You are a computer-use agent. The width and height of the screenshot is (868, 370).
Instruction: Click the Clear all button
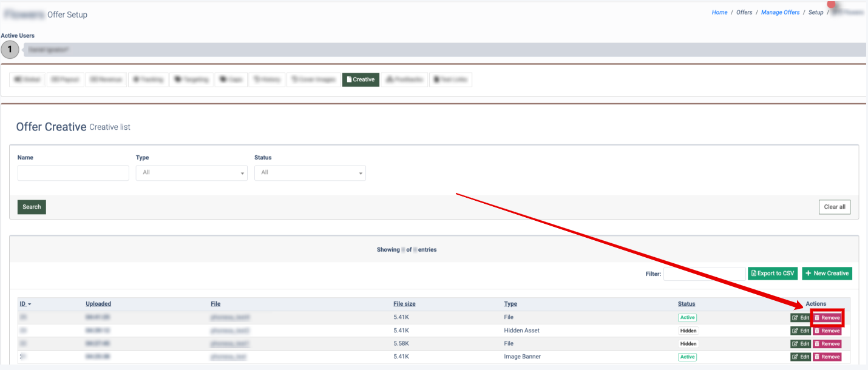click(x=834, y=207)
